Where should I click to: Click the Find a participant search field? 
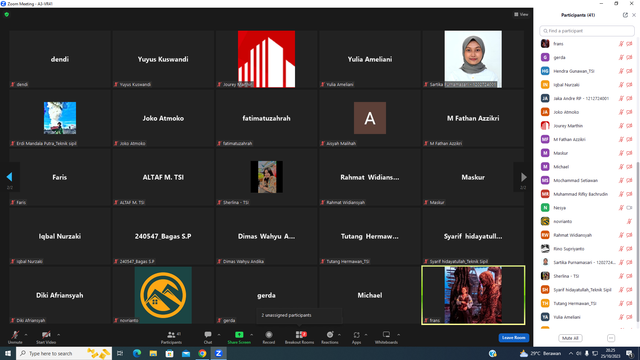click(587, 31)
